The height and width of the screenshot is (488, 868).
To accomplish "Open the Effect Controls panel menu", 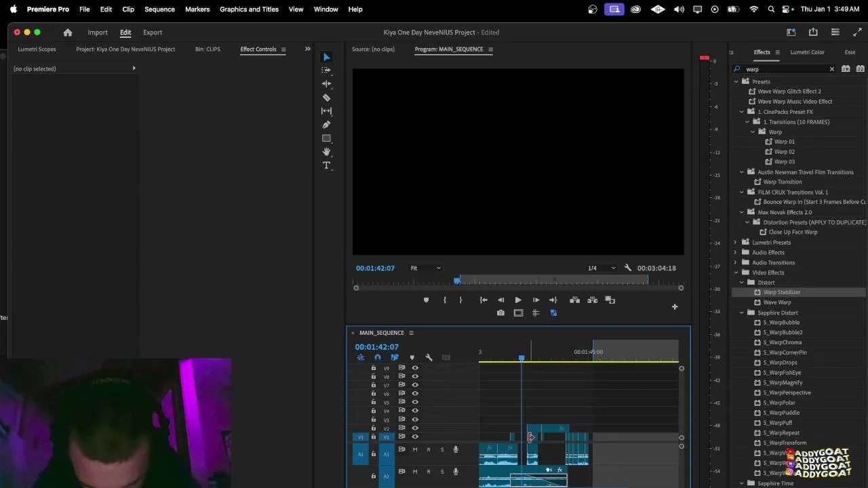I will 283,49.
